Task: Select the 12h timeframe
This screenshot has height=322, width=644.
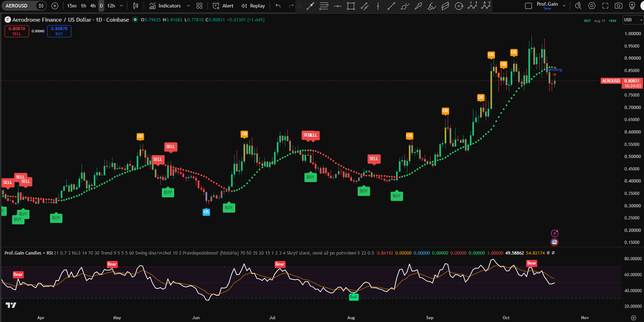Action: coord(111,5)
